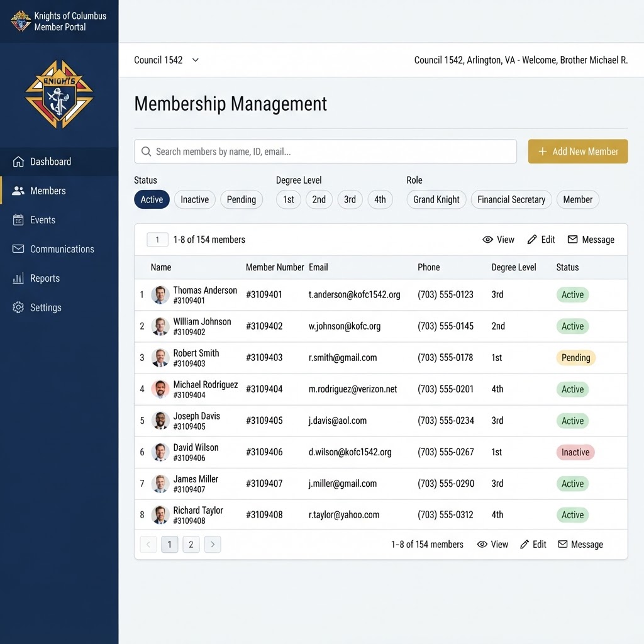Toggle the Inactive status filter
644x644 pixels.
click(x=195, y=199)
